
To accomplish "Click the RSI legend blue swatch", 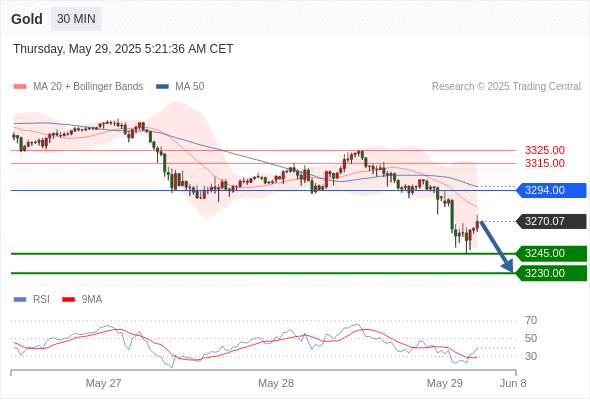I will coord(20,300).
